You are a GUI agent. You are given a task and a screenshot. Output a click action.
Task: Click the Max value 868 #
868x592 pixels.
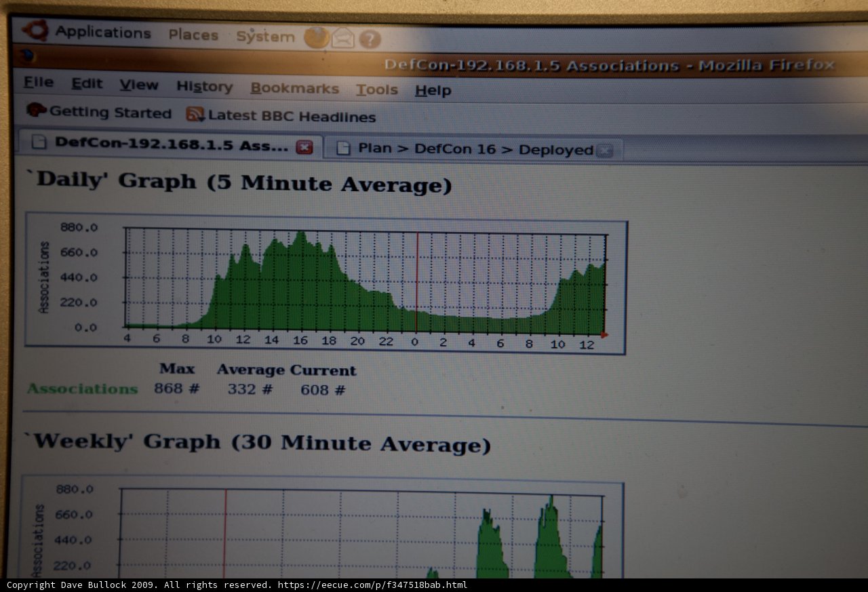[176, 389]
